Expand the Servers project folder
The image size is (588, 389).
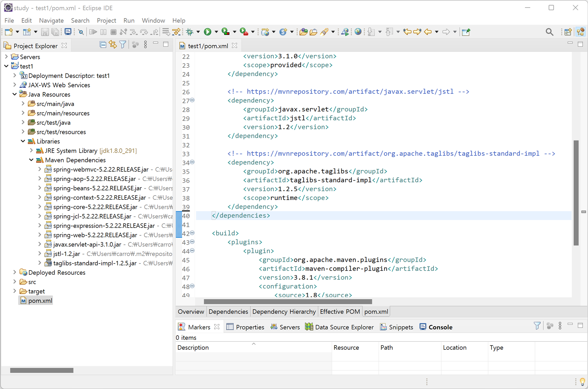point(6,57)
